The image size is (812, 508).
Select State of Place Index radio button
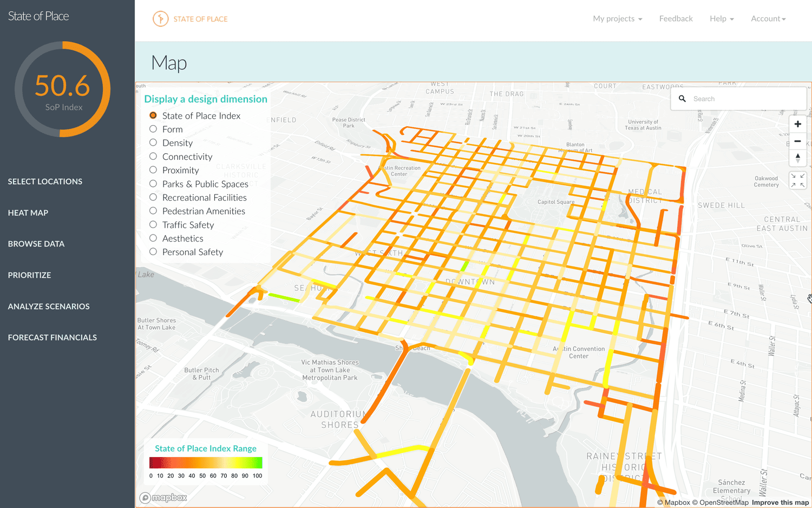[153, 115]
